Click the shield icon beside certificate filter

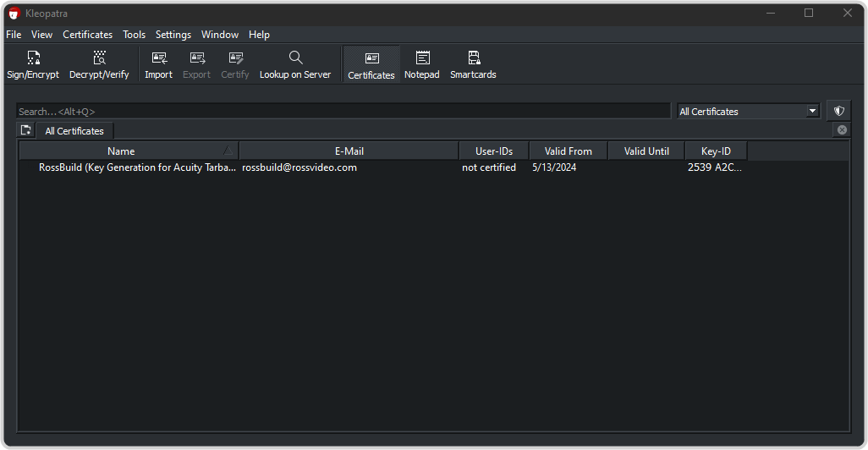838,111
